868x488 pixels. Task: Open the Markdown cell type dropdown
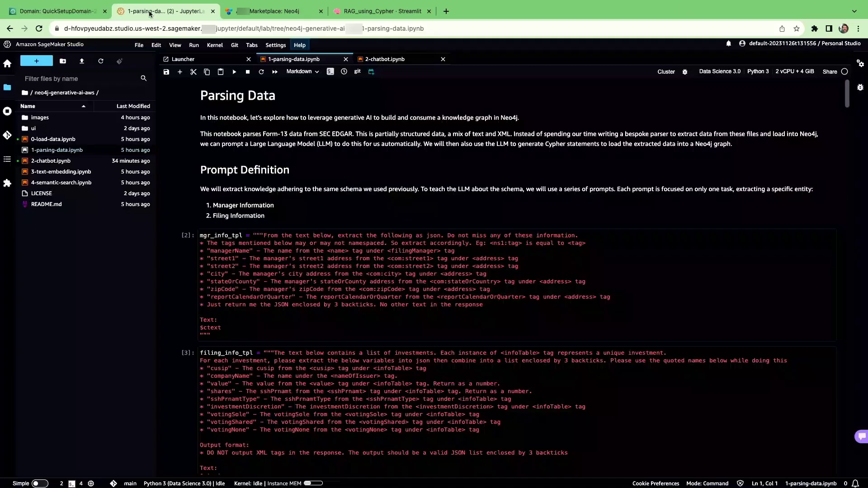302,72
